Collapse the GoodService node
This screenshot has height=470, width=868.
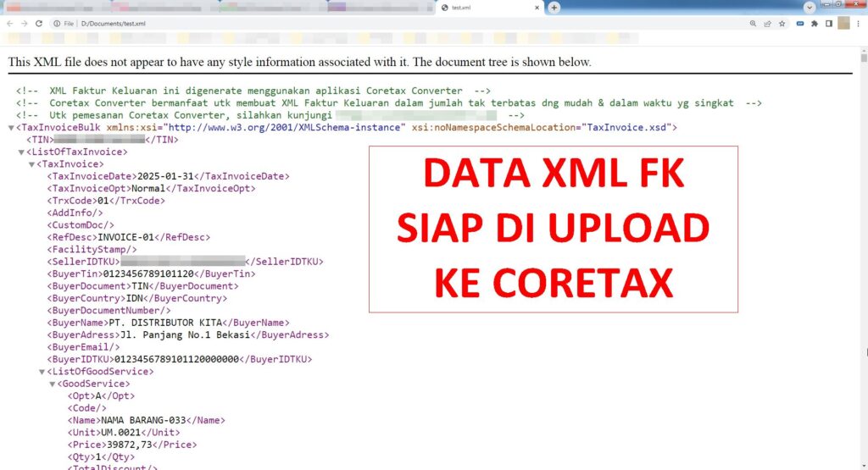[52, 384]
